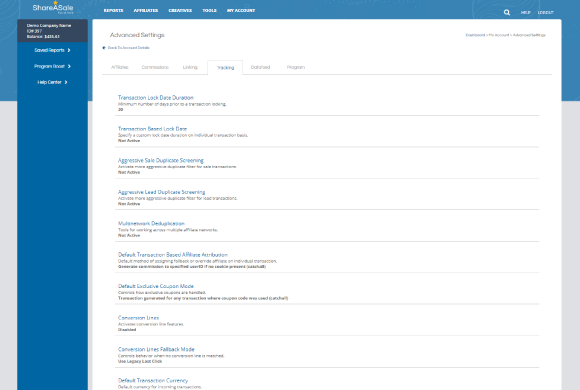
Task: Click the Back To Account Details arrow icon
Action: click(x=104, y=48)
